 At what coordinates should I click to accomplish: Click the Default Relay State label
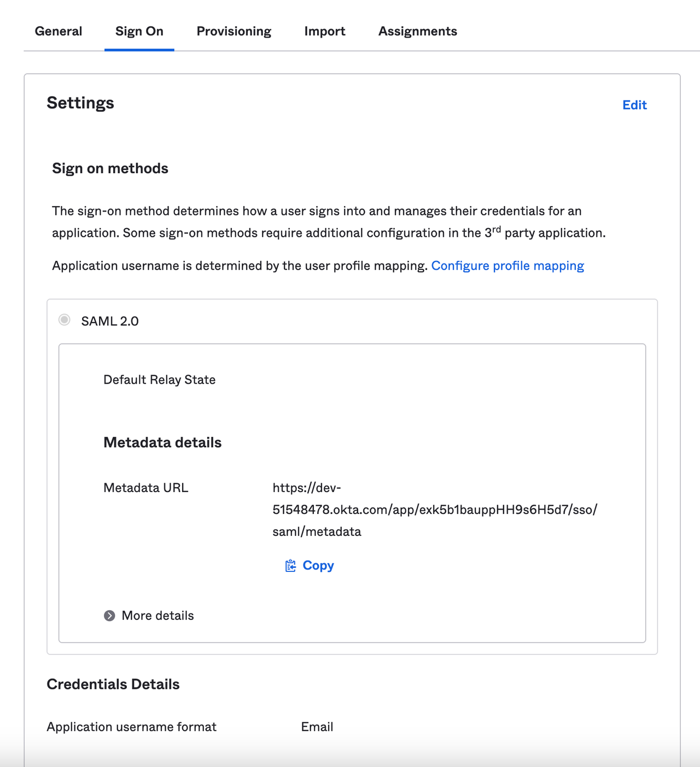point(160,379)
